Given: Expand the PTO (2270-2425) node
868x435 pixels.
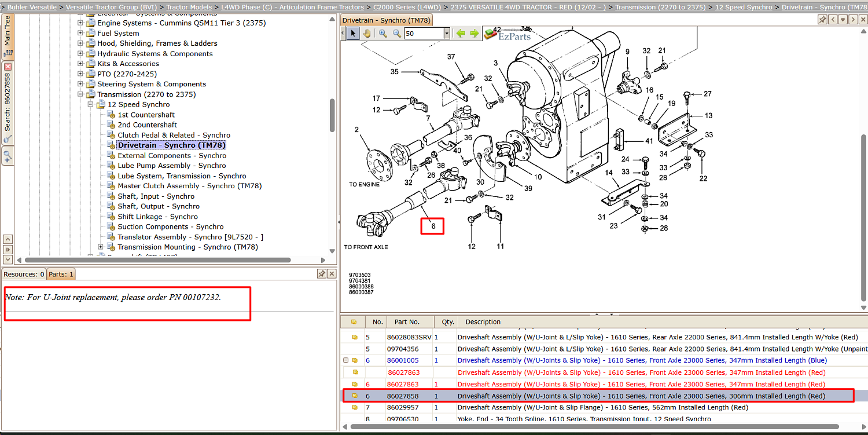Looking at the screenshot, I should pos(80,74).
